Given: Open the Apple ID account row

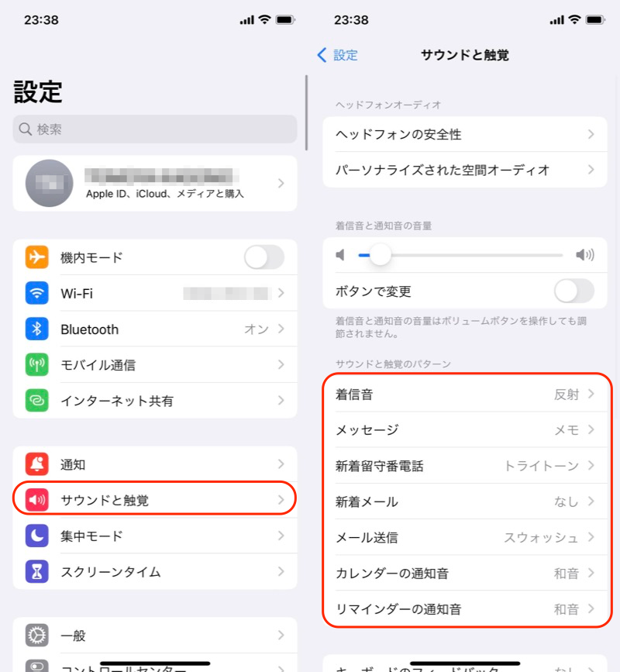Looking at the screenshot, I should 155,184.
